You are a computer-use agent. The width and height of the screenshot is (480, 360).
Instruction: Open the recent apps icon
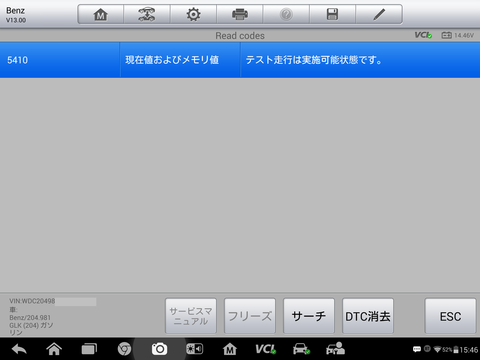(x=89, y=349)
